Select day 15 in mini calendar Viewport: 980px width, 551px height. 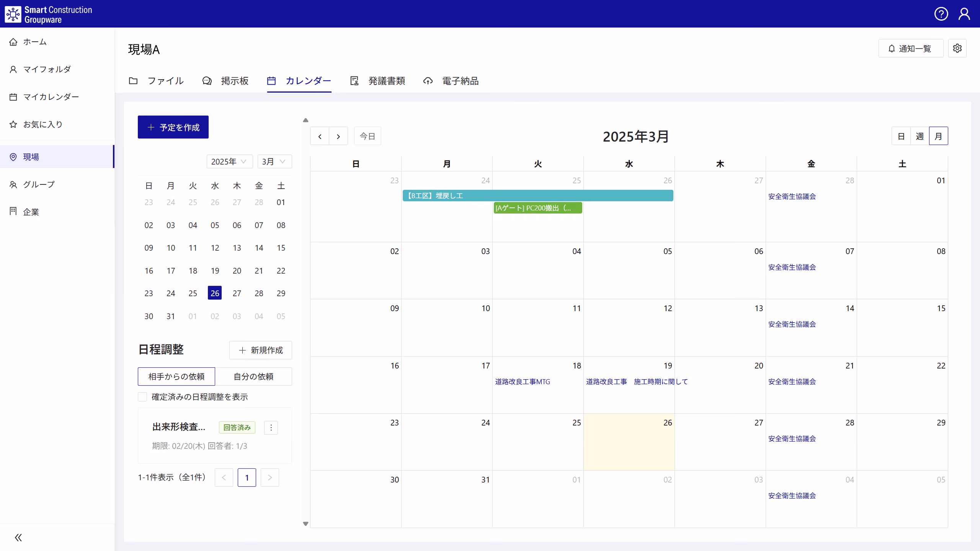click(x=281, y=248)
